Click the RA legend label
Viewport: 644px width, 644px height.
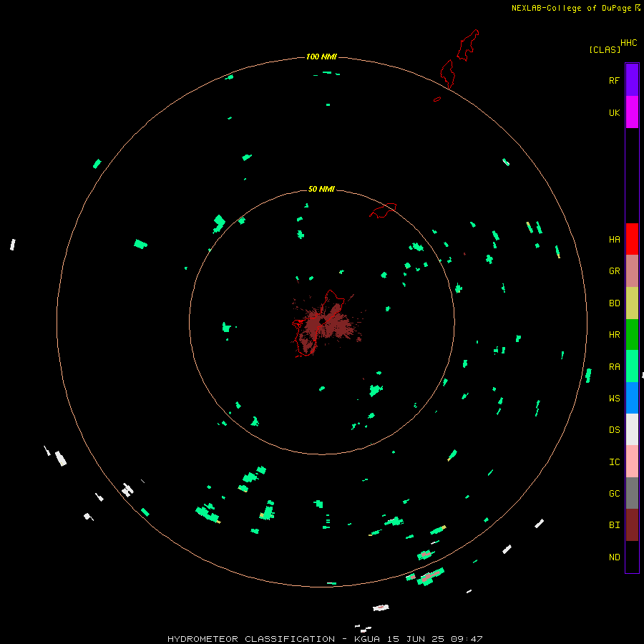tap(614, 367)
